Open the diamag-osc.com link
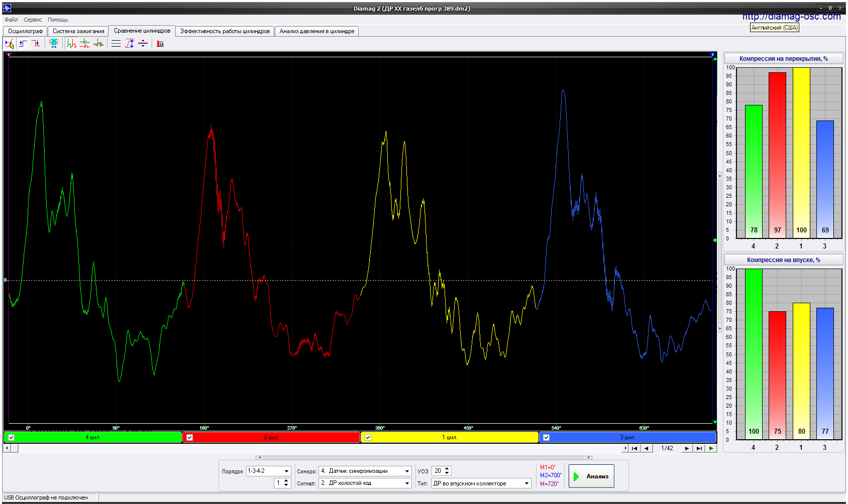848x504 pixels. click(x=791, y=17)
